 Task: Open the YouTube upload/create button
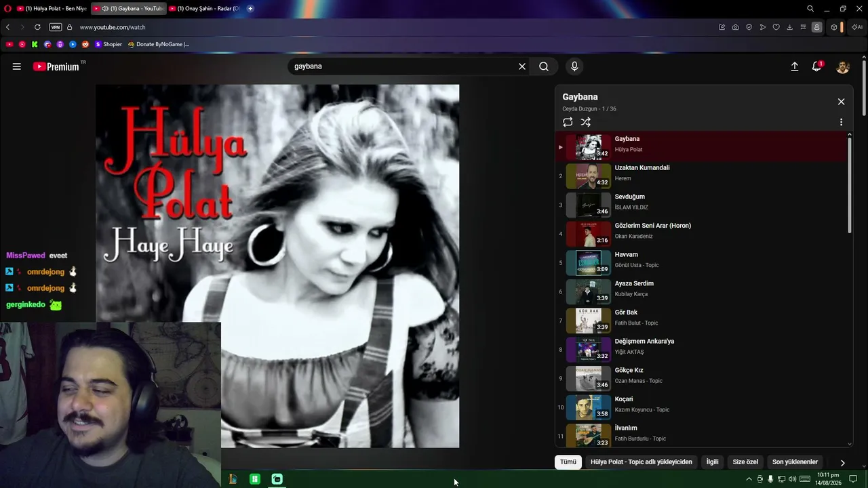tap(795, 66)
